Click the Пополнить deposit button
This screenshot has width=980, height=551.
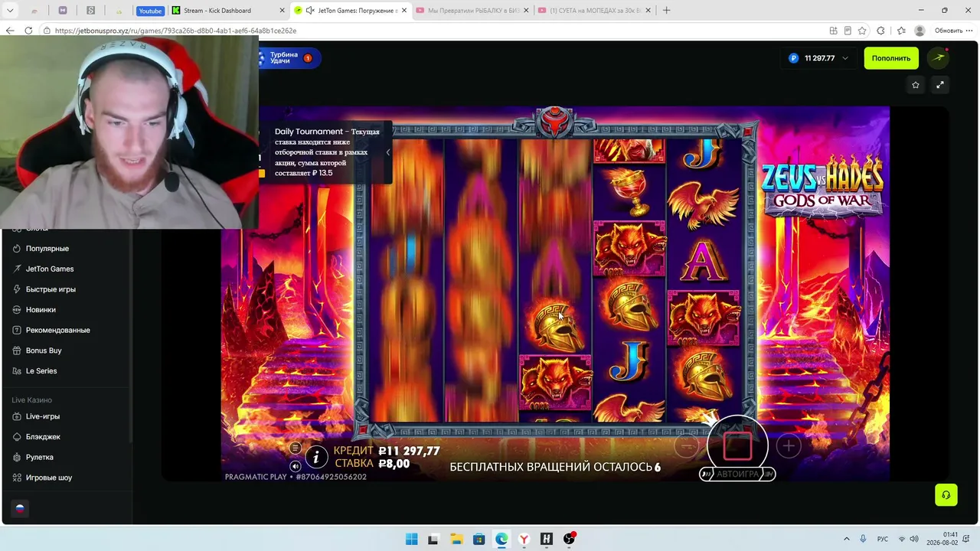pos(891,58)
